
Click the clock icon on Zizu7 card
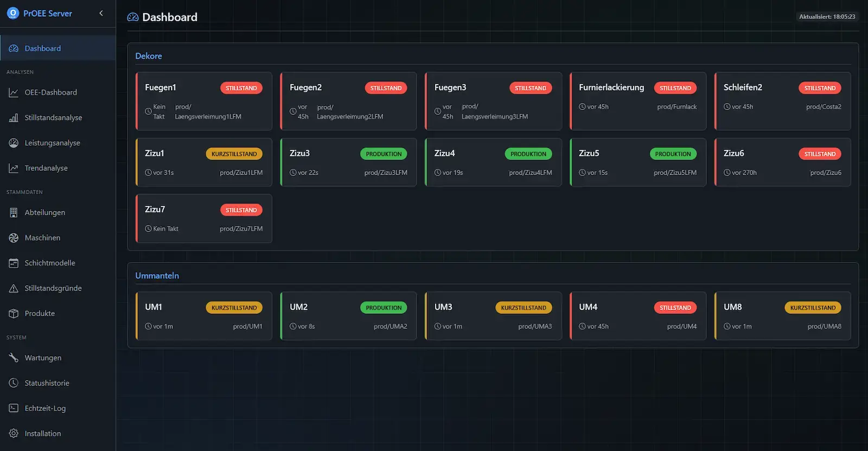[148, 229]
